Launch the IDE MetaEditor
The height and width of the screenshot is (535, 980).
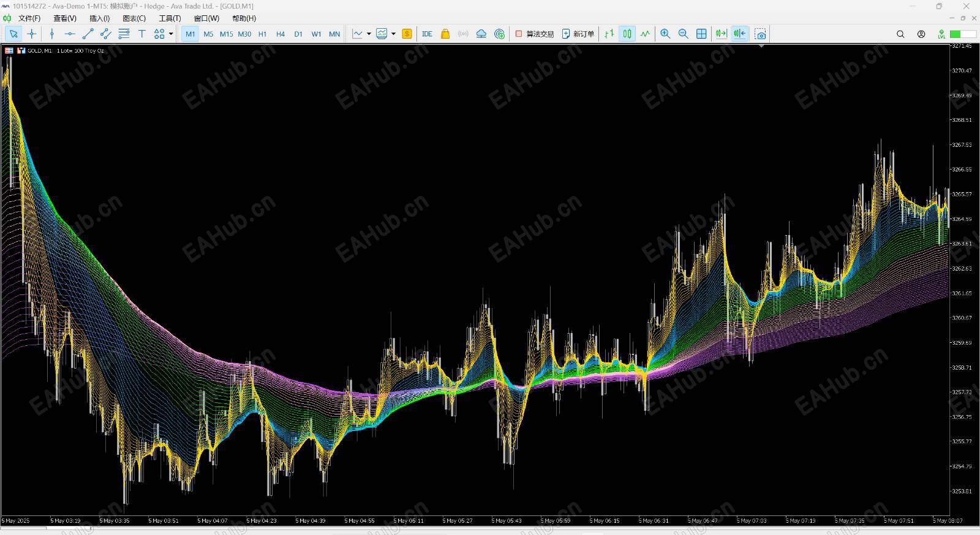428,34
